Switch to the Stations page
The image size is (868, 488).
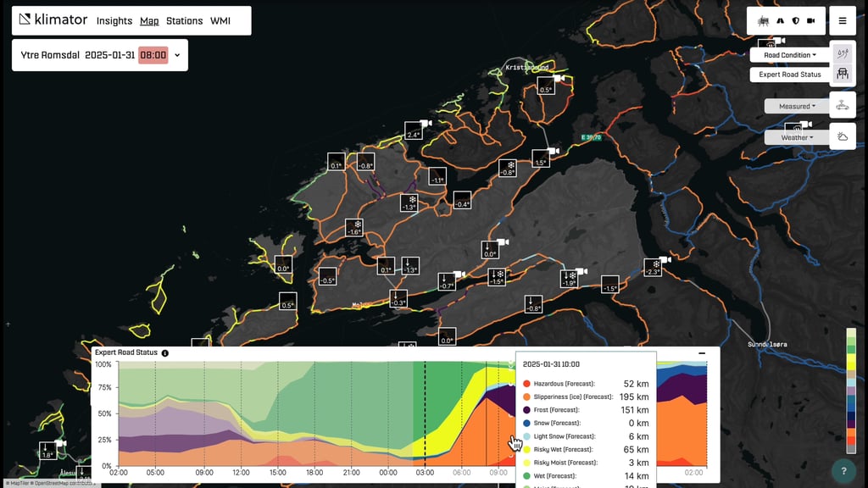(185, 20)
